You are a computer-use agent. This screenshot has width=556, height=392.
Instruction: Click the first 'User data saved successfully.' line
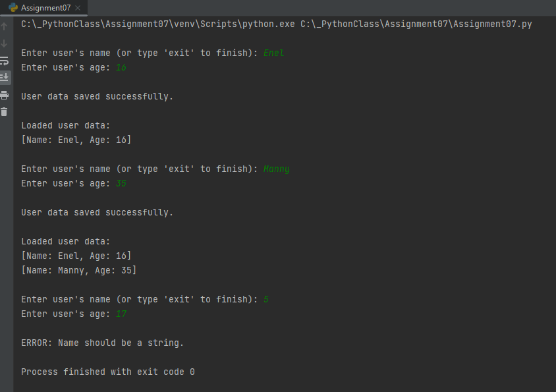click(97, 96)
